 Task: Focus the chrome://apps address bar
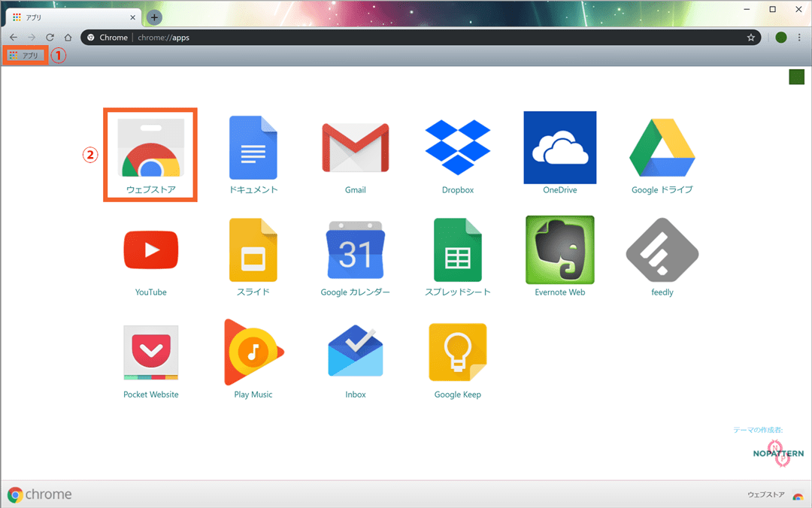click(x=420, y=38)
